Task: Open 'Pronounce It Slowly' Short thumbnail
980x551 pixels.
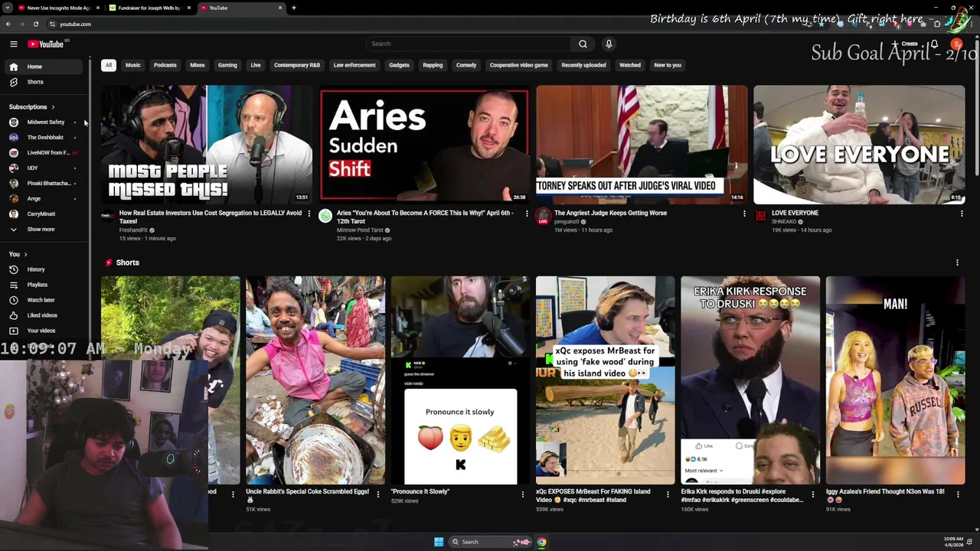Action: (460, 380)
